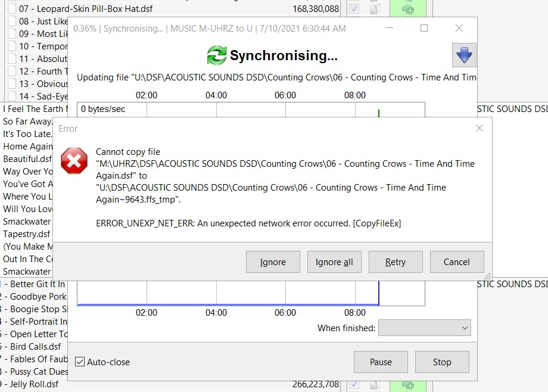The height and width of the screenshot is (392, 548).
Task: Select the 'You've Got A' file row
Action: click(x=27, y=184)
